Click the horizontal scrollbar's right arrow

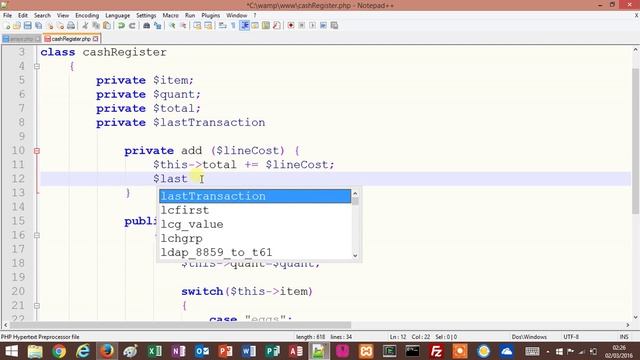coord(628,325)
